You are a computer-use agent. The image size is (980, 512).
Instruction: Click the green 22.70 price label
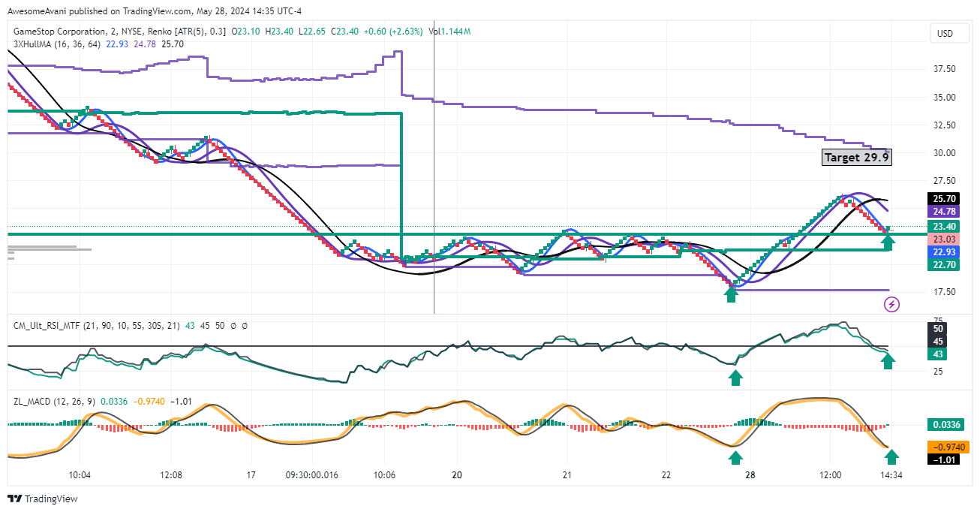[x=943, y=264]
